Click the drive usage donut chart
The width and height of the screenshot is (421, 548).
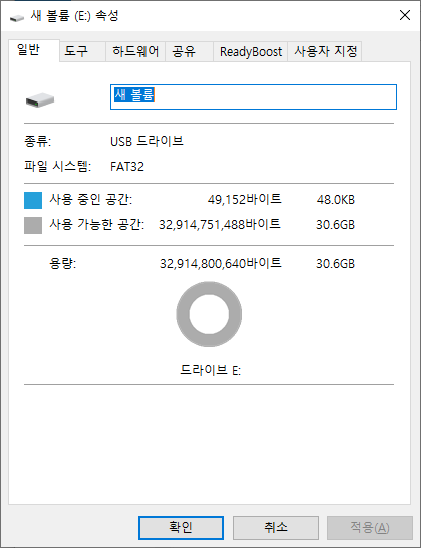click(x=209, y=314)
